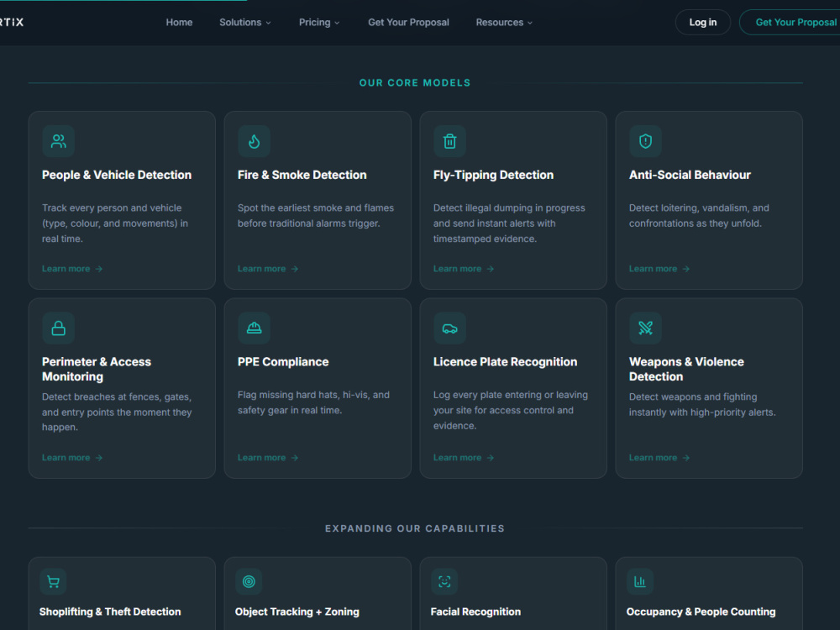Click the arrow beside Weapons & Violence Learn more
840x630 pixels.
tap(685, 458)
